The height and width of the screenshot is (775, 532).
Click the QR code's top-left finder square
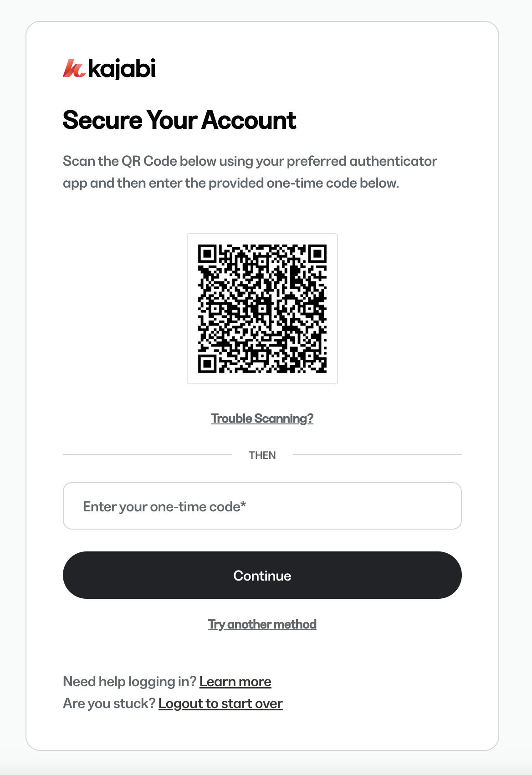207,253
